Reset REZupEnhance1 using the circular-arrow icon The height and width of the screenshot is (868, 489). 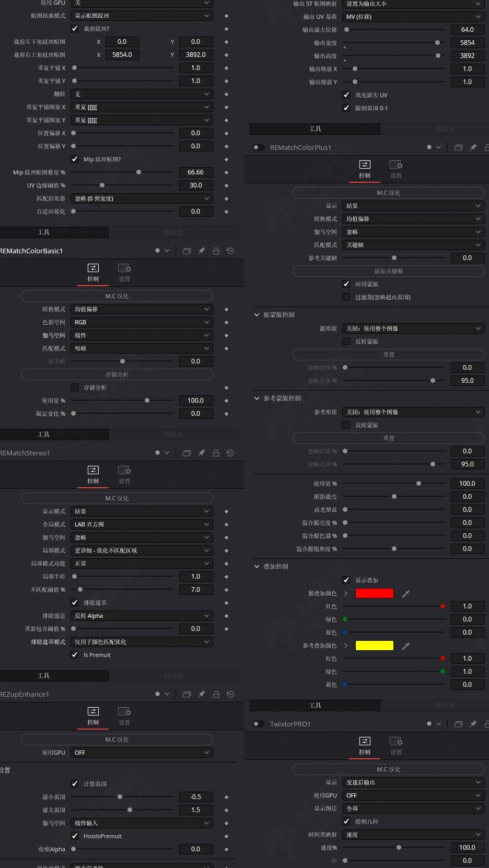click(x=230, y=694)
